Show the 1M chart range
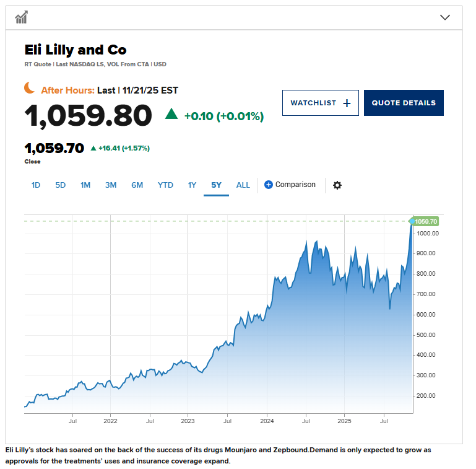The height and width of the screenshot is (469, 476). 85,185
